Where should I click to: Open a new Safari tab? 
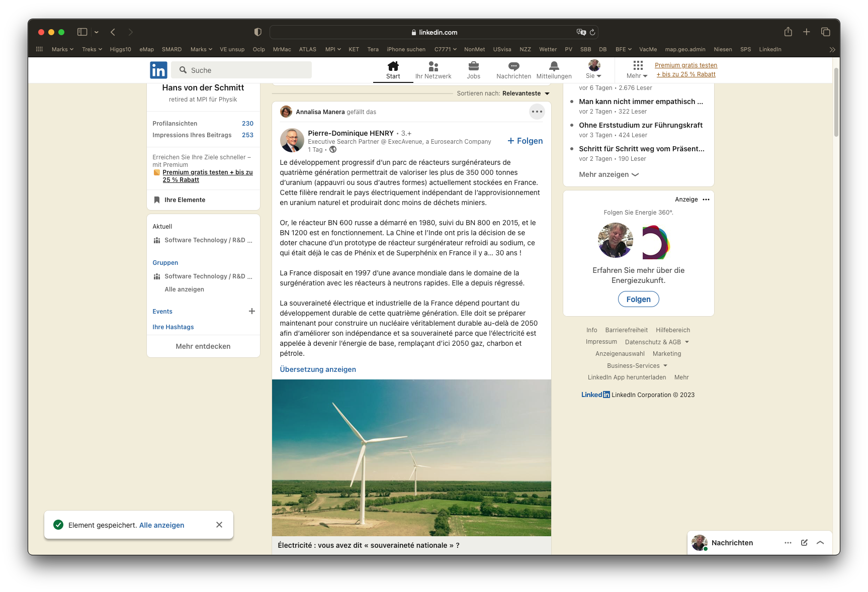[x=806, y=32]
